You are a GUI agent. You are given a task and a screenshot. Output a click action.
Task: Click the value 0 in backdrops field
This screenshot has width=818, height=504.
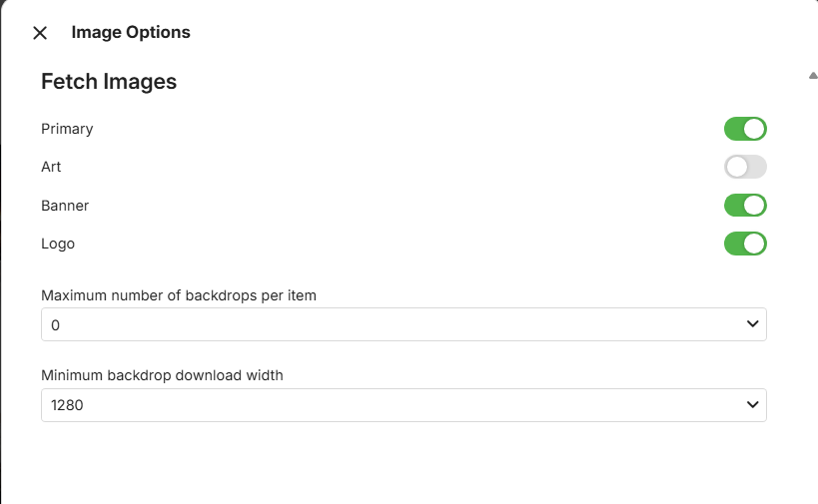(56, 325)
